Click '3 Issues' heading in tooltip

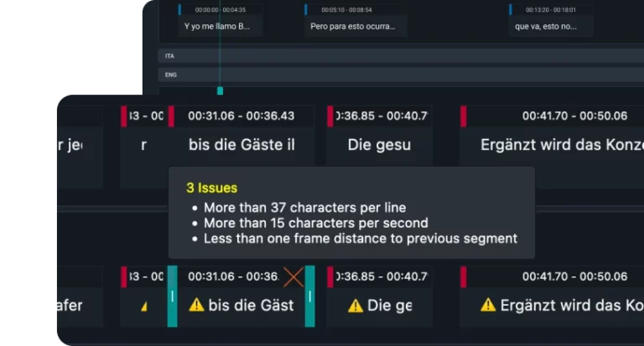pyautogui.click(x=211, y=188)
